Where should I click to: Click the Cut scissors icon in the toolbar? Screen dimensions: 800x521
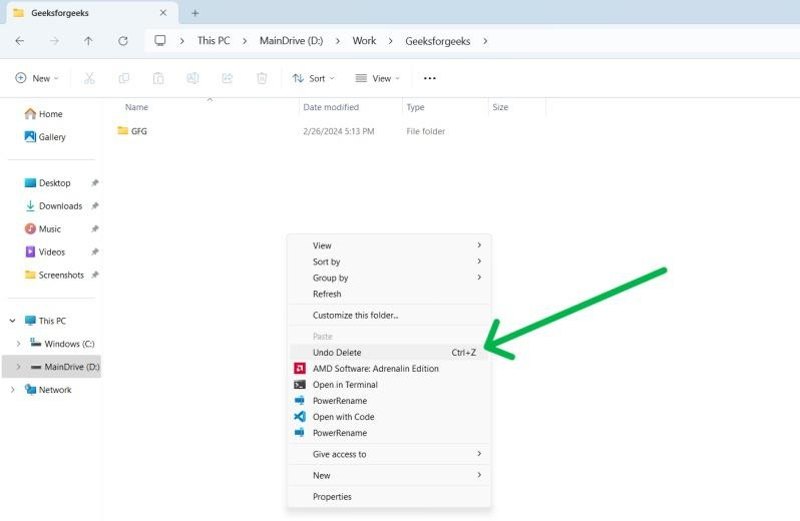coord(89,78)
